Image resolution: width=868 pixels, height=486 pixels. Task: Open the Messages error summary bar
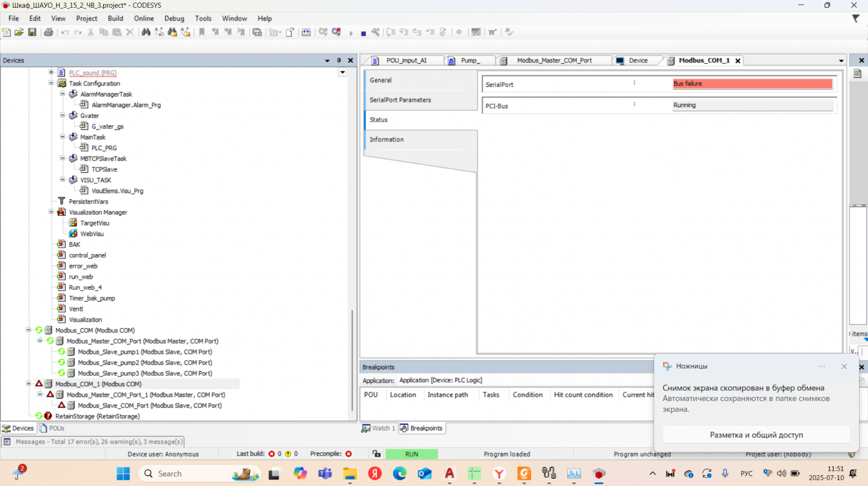(93, 441)
